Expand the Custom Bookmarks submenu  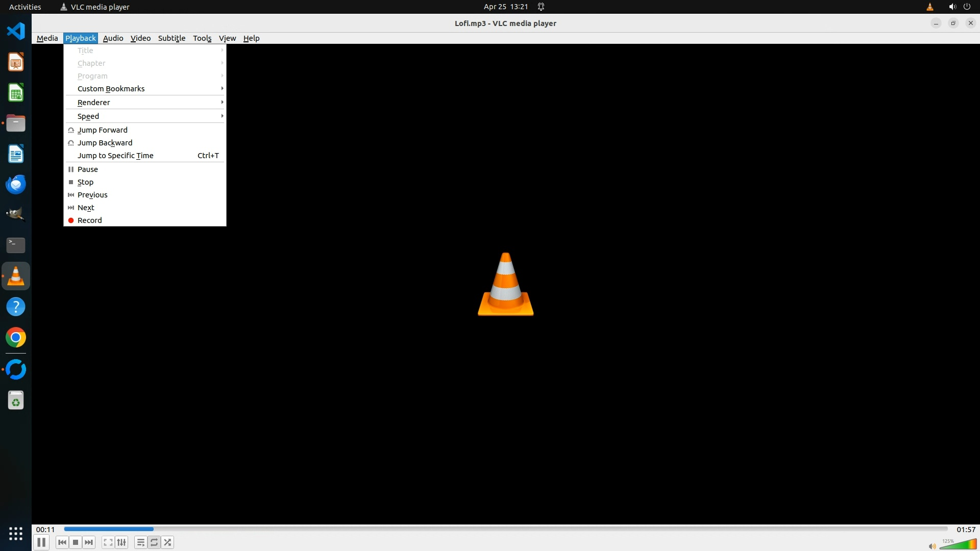pos(111,89)
